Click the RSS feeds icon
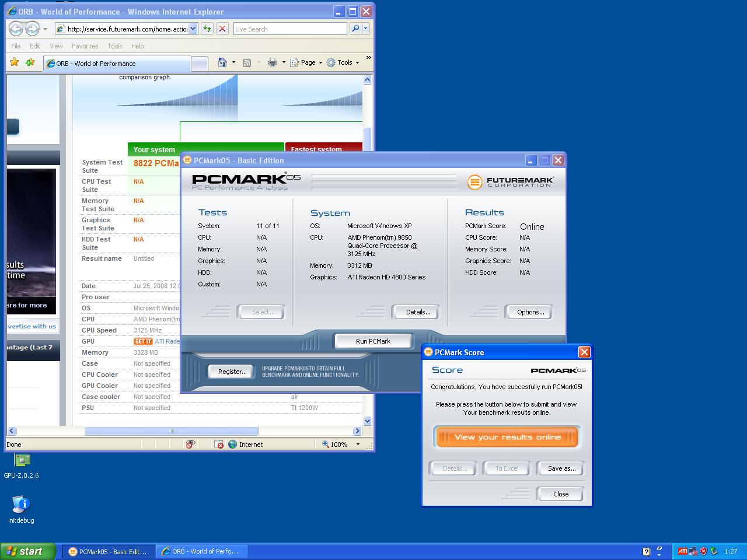Screen dimensions: 747x560 pyautogui.click(x=247, y=62)
